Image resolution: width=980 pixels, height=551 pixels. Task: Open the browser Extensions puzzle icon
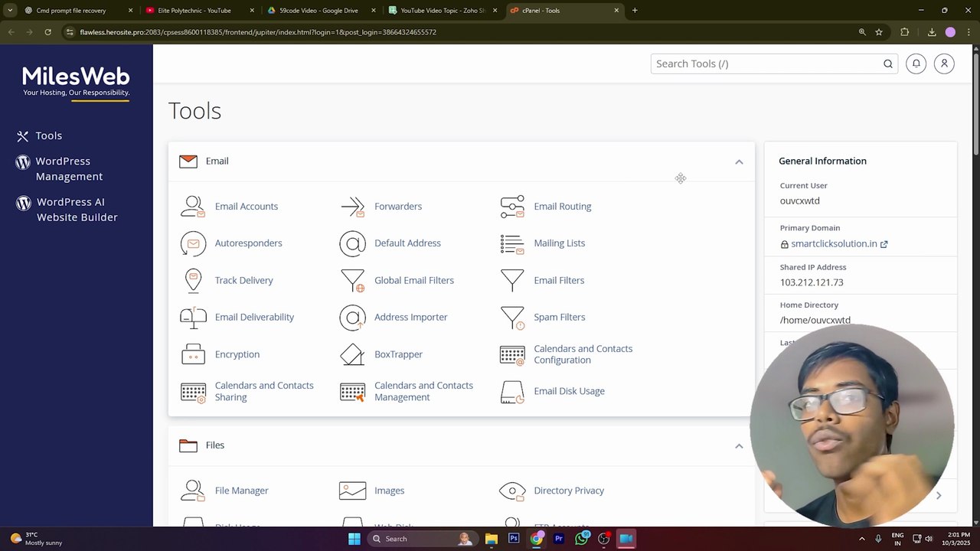[x=904, y=32]
